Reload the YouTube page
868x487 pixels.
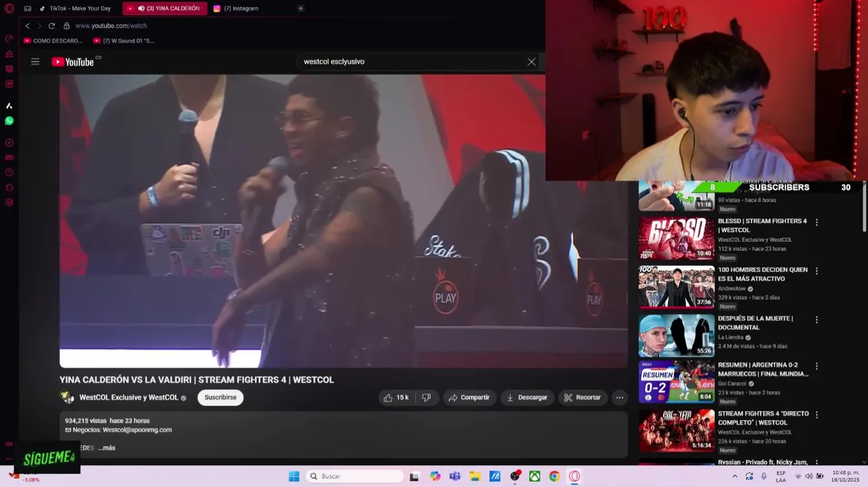click(51, 26)
